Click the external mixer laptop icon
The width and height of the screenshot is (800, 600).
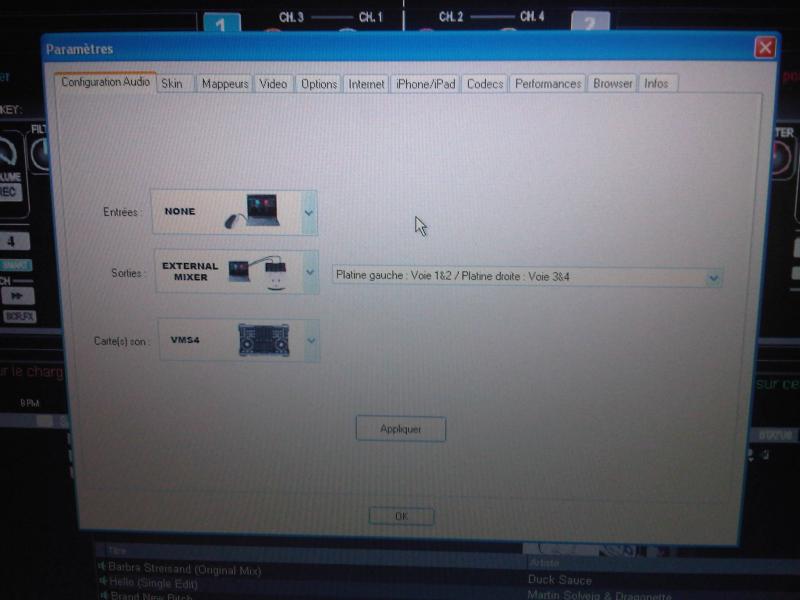pyautogui.click(x=258, y=272)
